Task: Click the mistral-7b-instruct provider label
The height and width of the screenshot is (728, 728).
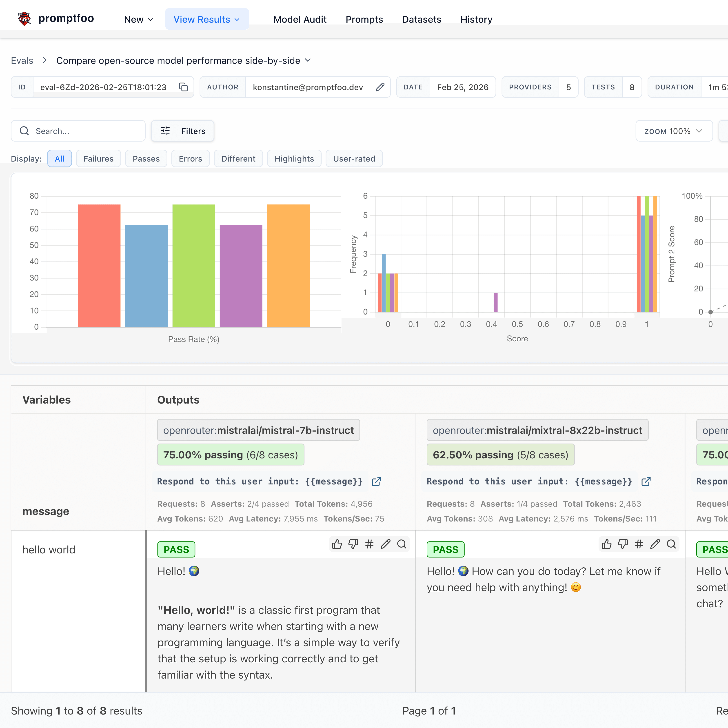Action: [258, 430]
